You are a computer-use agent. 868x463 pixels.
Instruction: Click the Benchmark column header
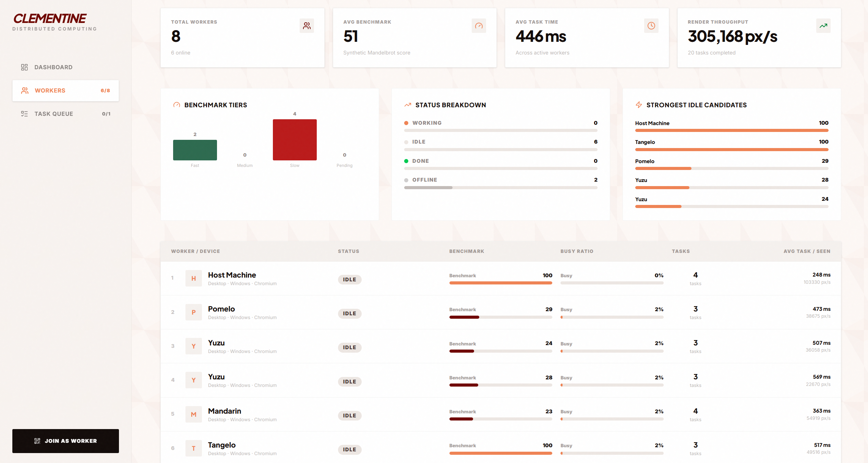(467, 251)
